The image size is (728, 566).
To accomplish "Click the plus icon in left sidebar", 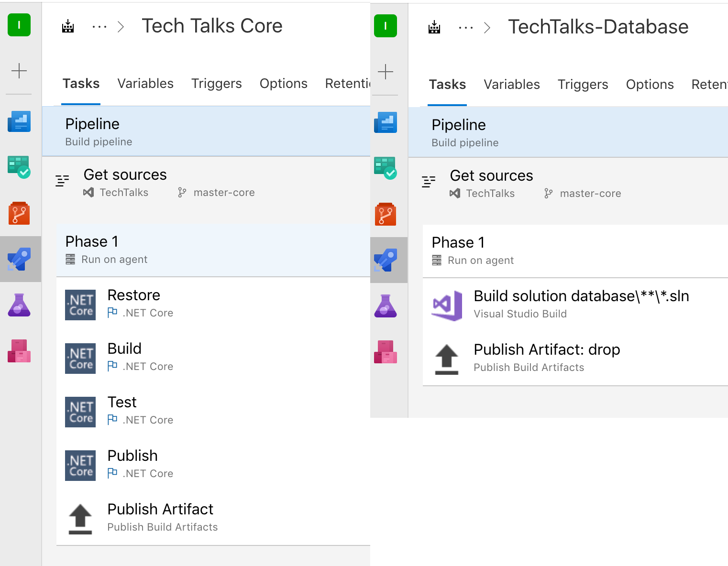I will pos(19,71).
